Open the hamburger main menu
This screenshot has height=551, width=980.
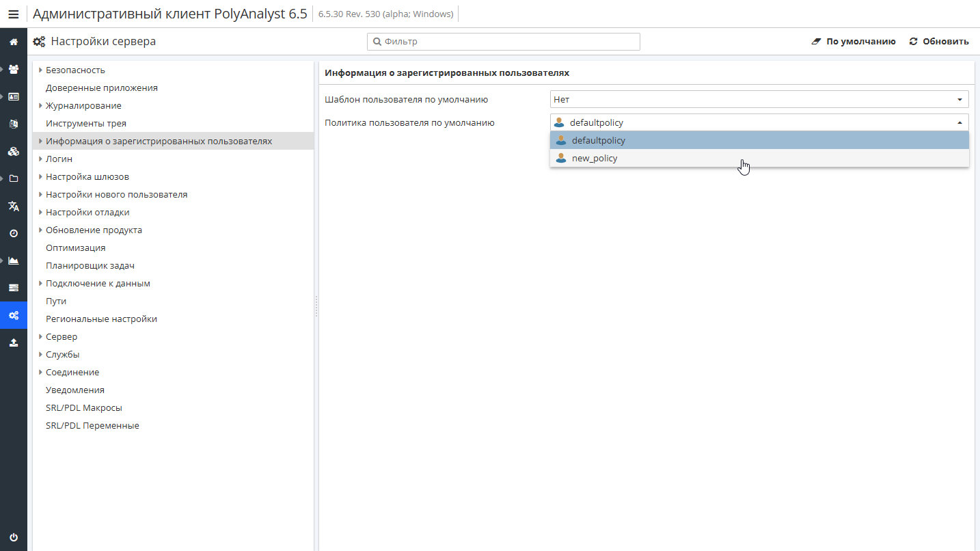click(13, 14)
